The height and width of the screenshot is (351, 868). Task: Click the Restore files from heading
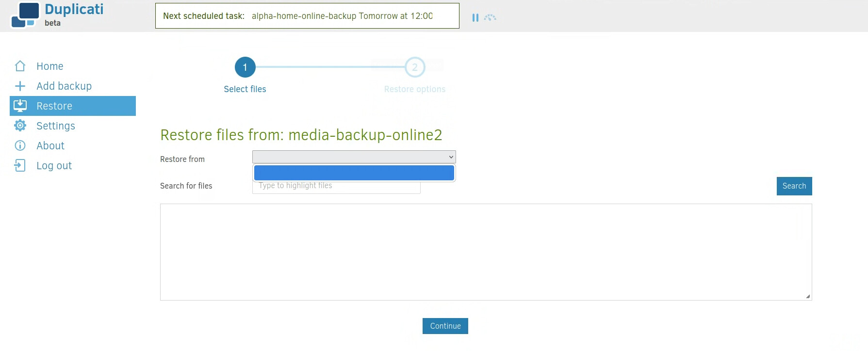point(301,135)
